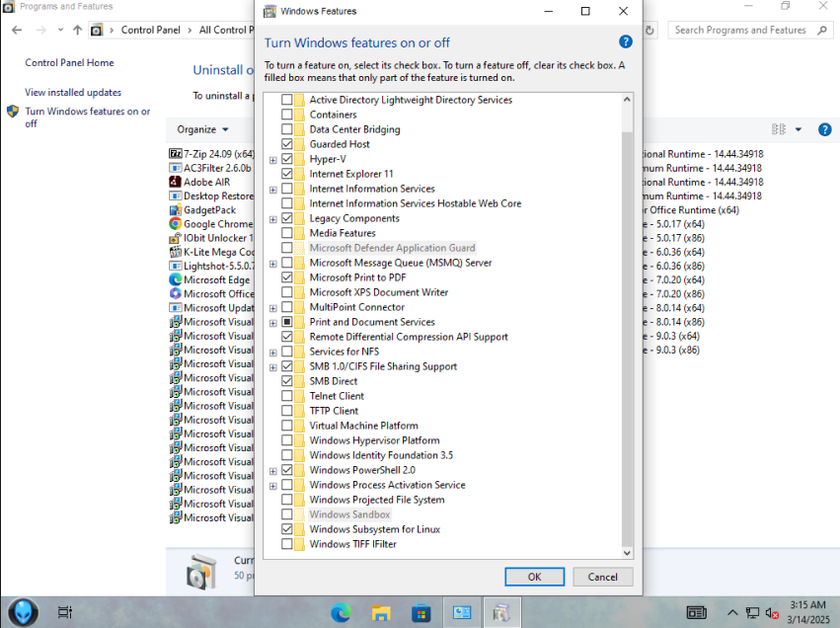Click the help icon in Windows Features dialog
The image size is (840, 628).
(x=625, y=41)
